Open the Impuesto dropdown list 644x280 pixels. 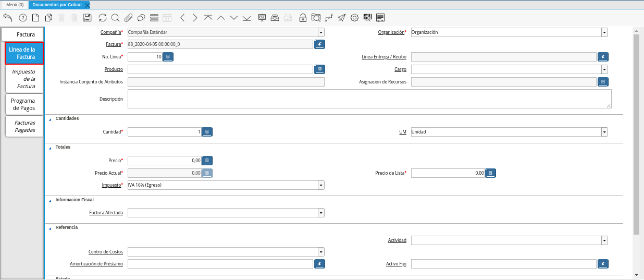pos(321,185)
